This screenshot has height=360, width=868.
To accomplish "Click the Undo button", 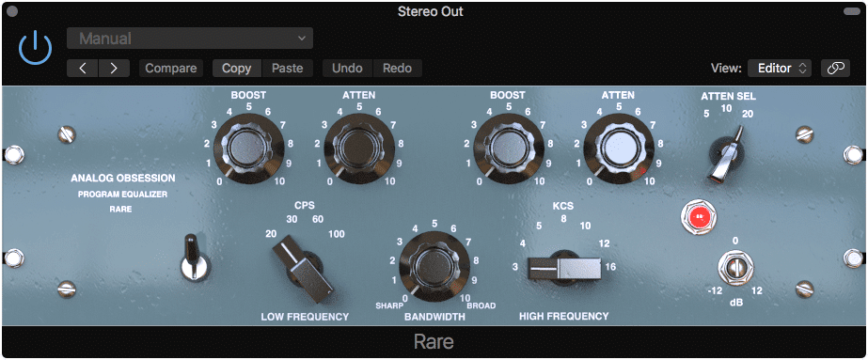I will click(x=348, y=69).
